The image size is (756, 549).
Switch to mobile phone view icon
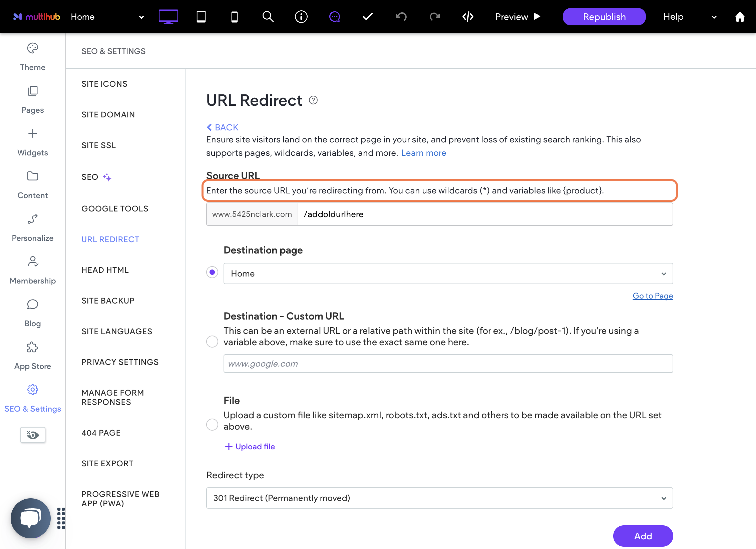click(235, 17)
